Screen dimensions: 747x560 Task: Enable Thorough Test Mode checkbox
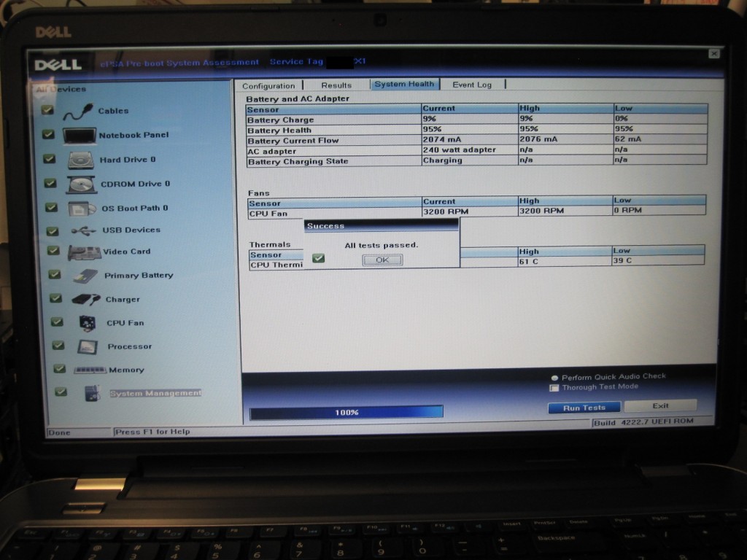point(554,388)
